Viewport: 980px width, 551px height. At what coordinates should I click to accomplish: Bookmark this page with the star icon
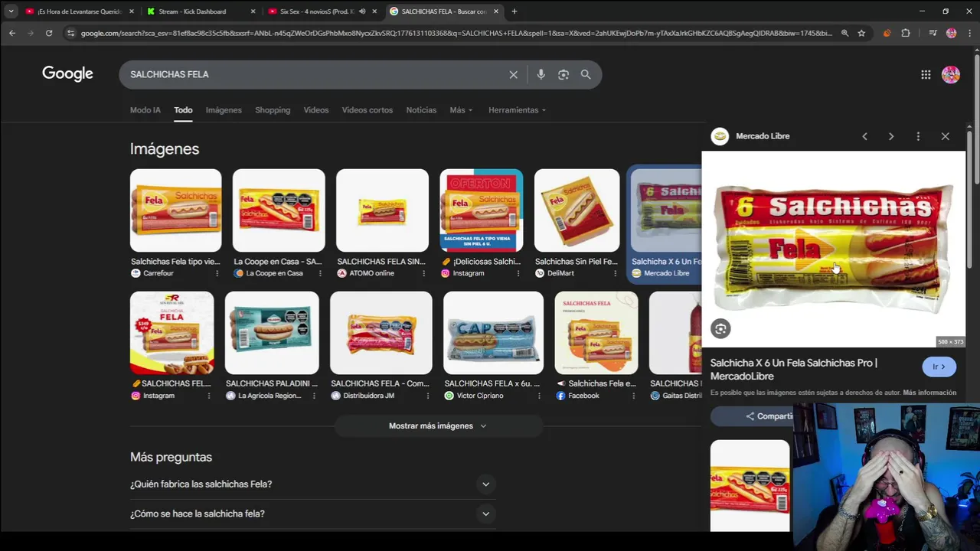(x=861, y=33)
